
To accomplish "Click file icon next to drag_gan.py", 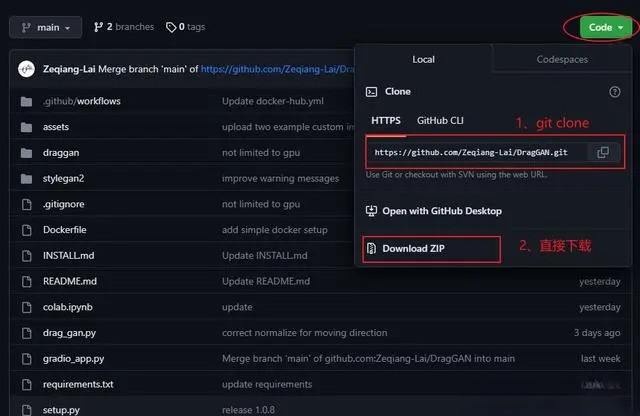I will pyautogui.click(x=27, y=333).
